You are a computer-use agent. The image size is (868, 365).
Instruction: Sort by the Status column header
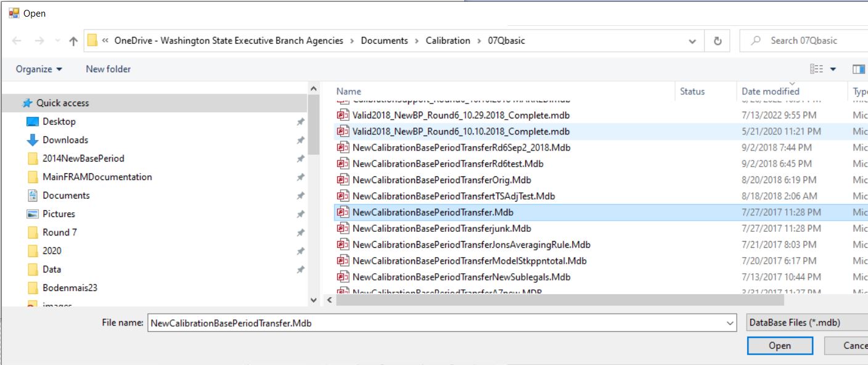(692, 91)
